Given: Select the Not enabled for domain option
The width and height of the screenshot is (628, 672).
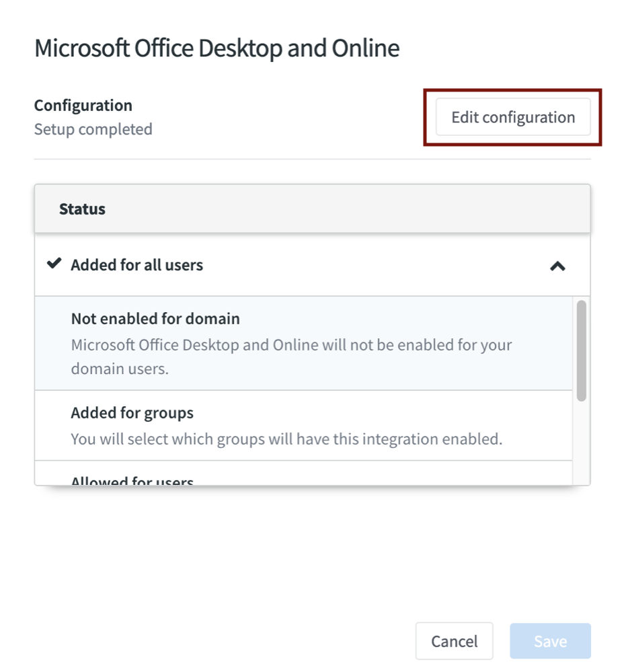Looking at the screenshot, I should pyautogui.click(x=155, y=318).
